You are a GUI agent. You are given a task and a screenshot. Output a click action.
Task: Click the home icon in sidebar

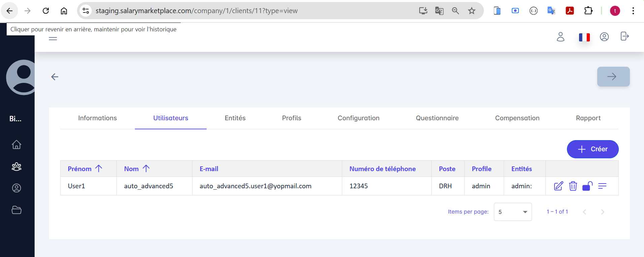coord(16,144)
